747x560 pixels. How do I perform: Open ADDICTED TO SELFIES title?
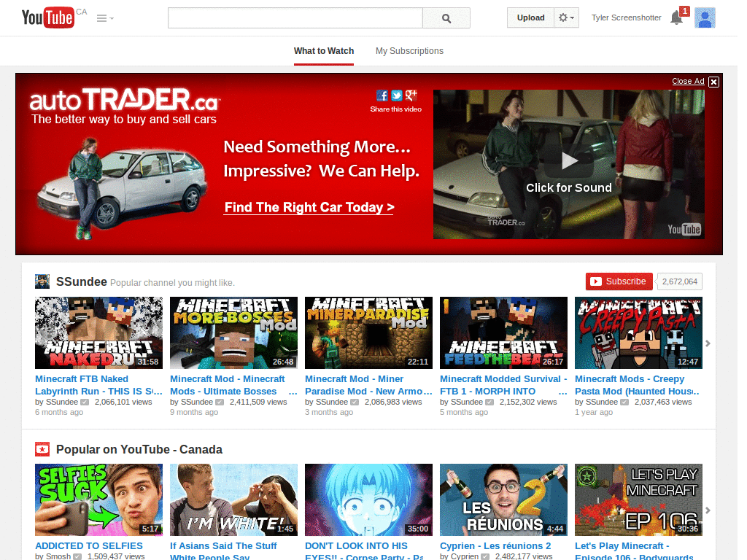pyautogui.click(x=89, y=546)
